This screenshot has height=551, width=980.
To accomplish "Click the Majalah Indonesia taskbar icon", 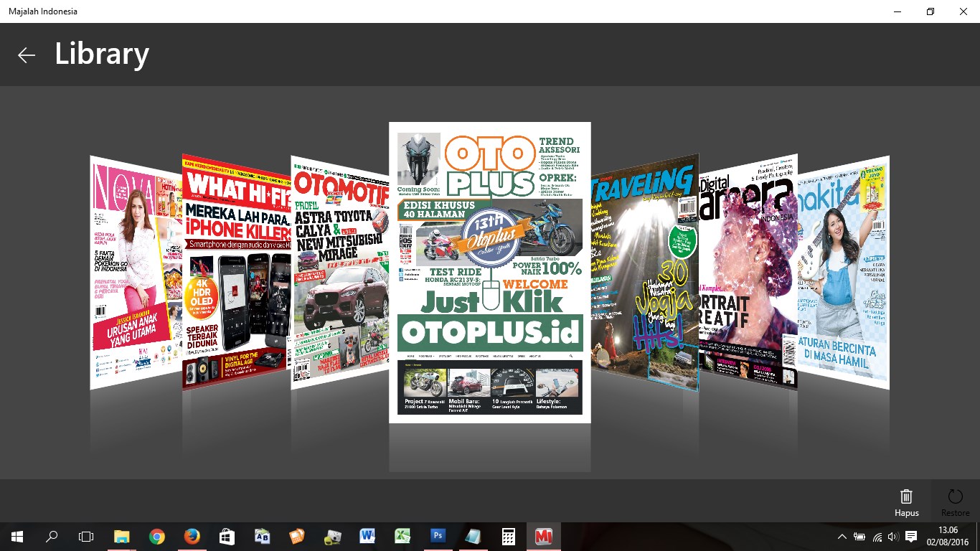I will tap(543, 536).
